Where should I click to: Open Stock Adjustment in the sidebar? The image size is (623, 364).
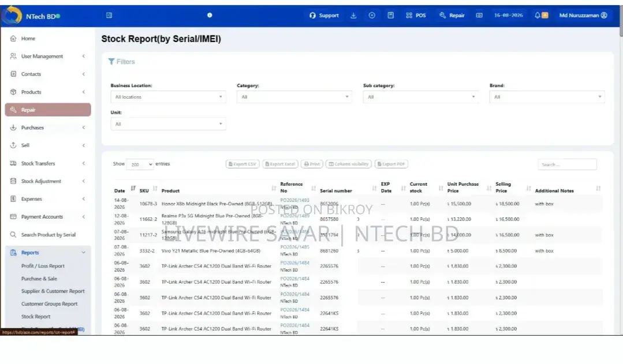coord(48,181)
